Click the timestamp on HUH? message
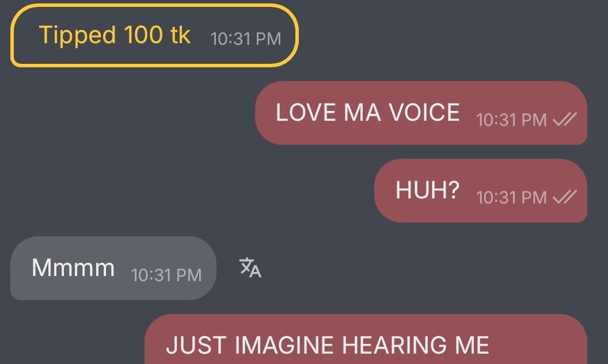Image resolution: width=608 pixels, height=364 pixels. 511,197
